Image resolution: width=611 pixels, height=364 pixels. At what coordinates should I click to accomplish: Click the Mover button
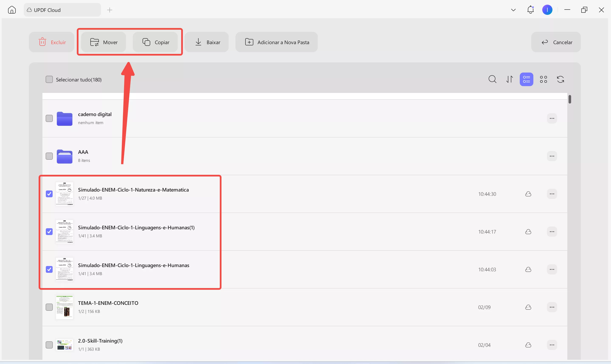104,42
